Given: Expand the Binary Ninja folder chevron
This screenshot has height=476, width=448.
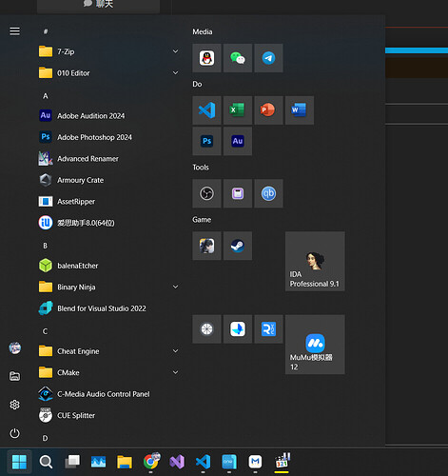Looking at the screenshot, I should coord(175,287).
